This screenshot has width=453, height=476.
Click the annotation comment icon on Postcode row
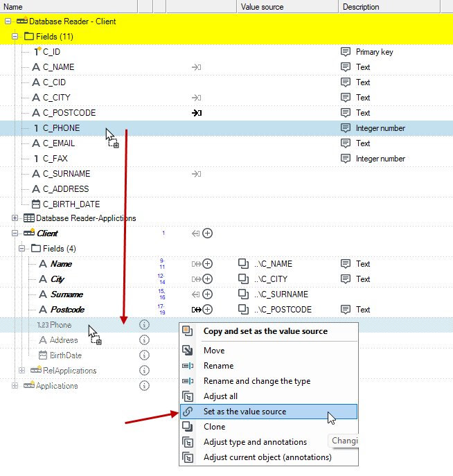346,310
